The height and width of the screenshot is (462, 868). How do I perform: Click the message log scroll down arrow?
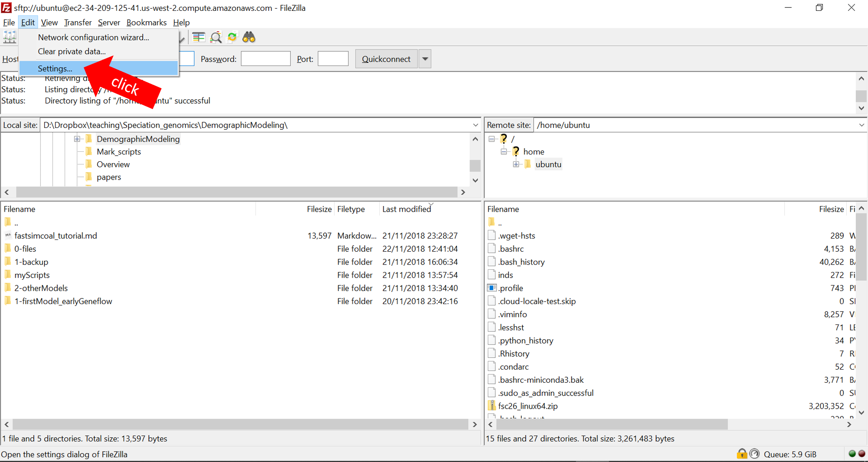(x=861, y=108)
